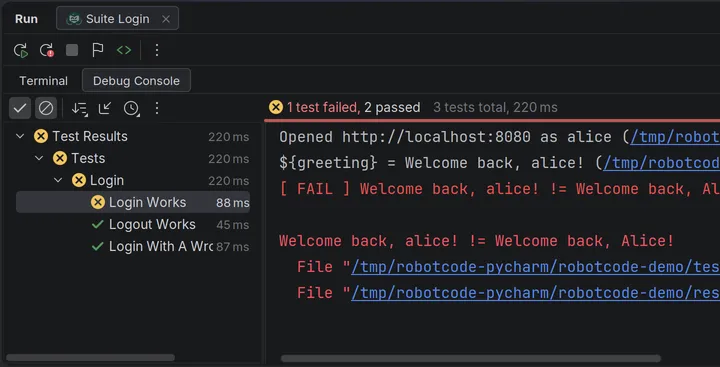Screen dimensions: 720x367
Task: Click the 45 ms duration of Logout Works
Action: (233, 225)
